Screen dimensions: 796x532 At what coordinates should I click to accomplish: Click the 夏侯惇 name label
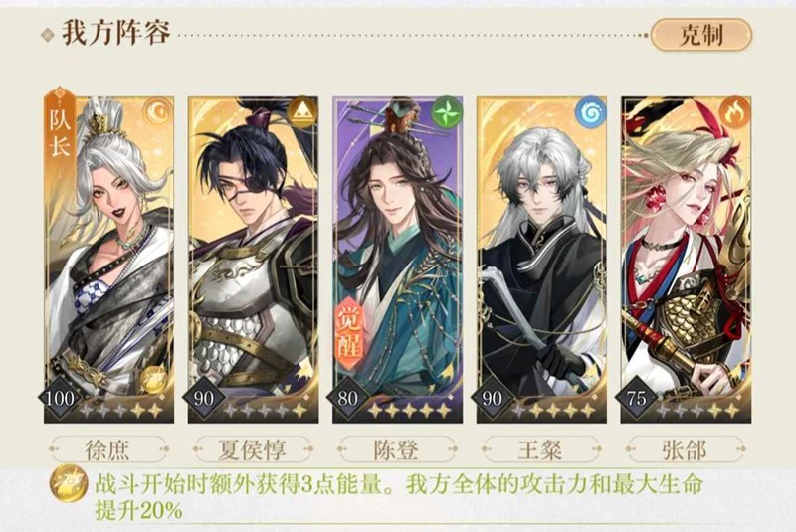[x=253, y=449]
